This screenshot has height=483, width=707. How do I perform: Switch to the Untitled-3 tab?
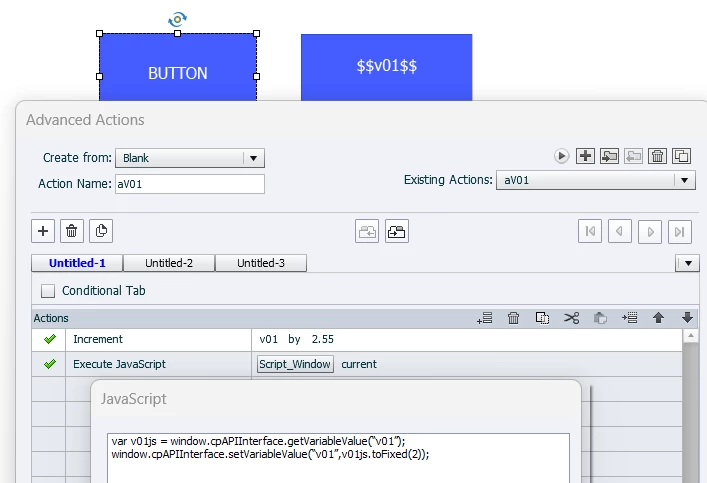tap(261, 263)
